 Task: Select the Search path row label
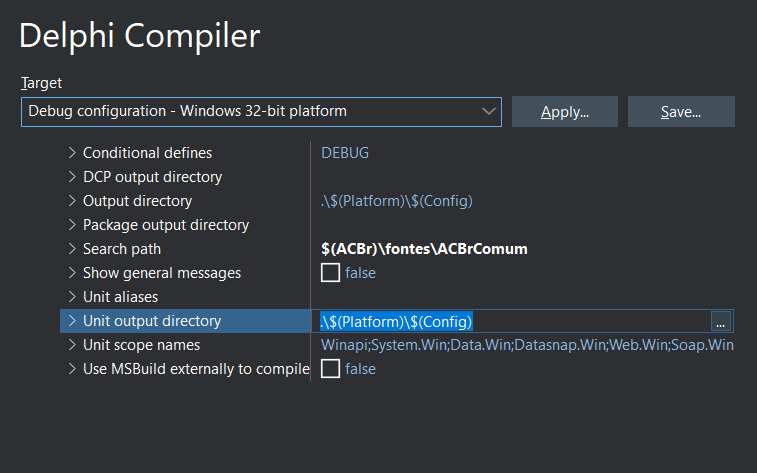pyautogui.click(x=122, y=249)
